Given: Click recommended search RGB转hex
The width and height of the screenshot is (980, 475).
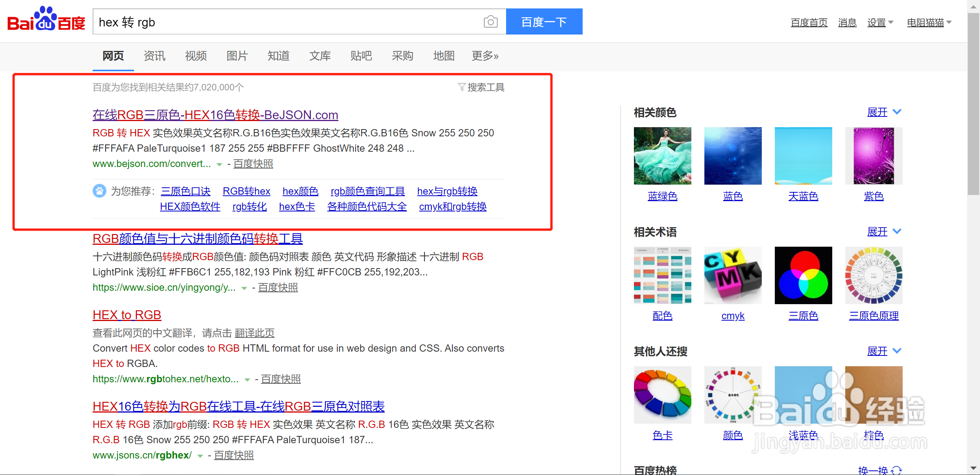Looking at the screenshot, I should click(247, 191).
